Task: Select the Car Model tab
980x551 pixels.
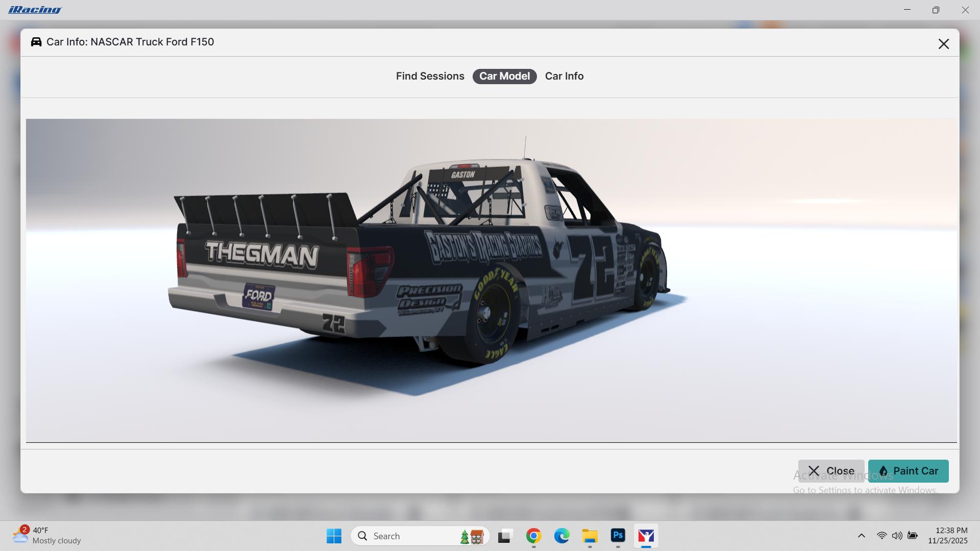Action: 504,76
